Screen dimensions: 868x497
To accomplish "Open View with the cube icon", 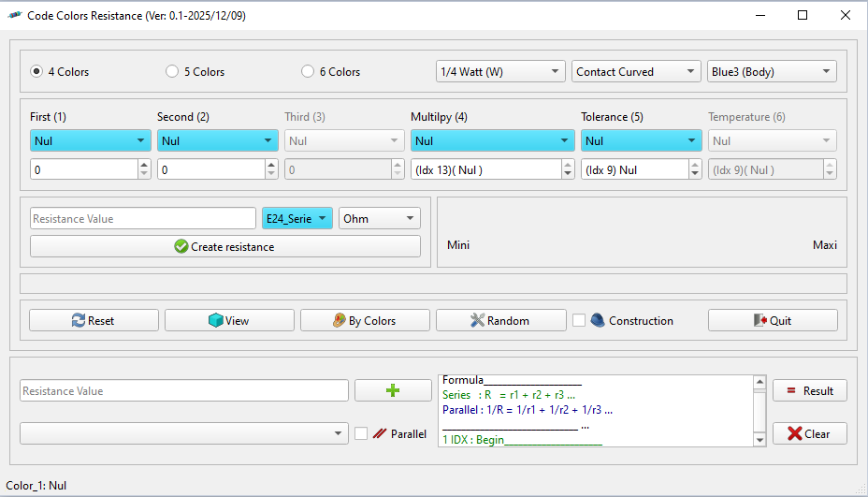I will 229,320.
